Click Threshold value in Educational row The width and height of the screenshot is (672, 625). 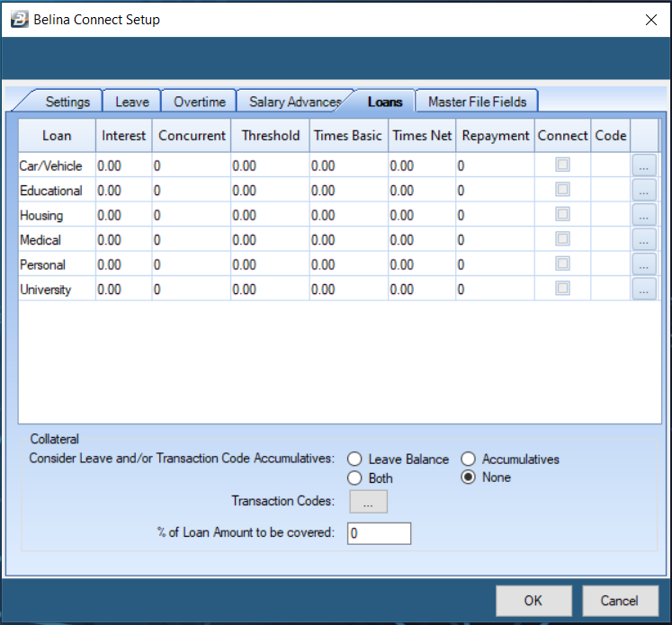tap(270, 191)
